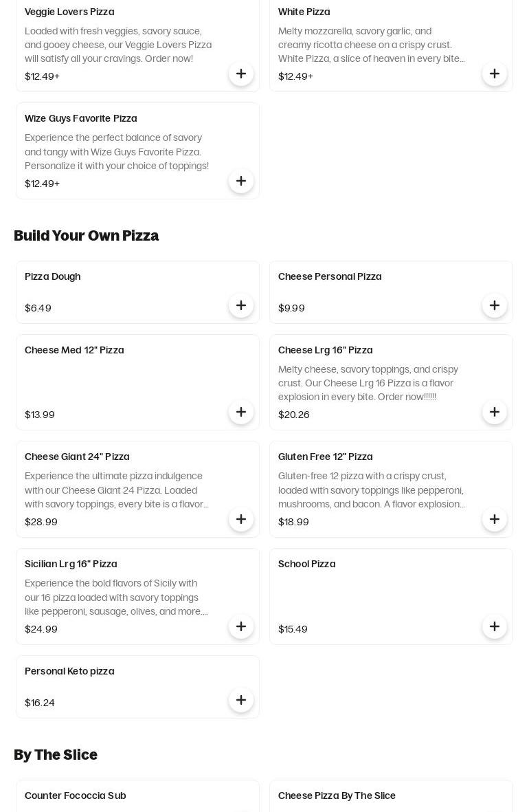The width and height of the screenshot is (529, 812).
Task: Add White Pizza using plus icon
Action: (x=495, y=74)
